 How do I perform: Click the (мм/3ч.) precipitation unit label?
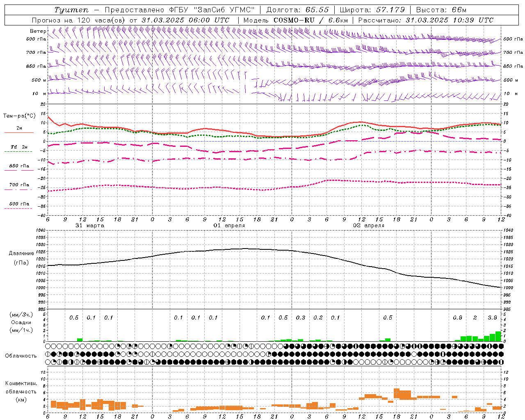tap(21, 315)
